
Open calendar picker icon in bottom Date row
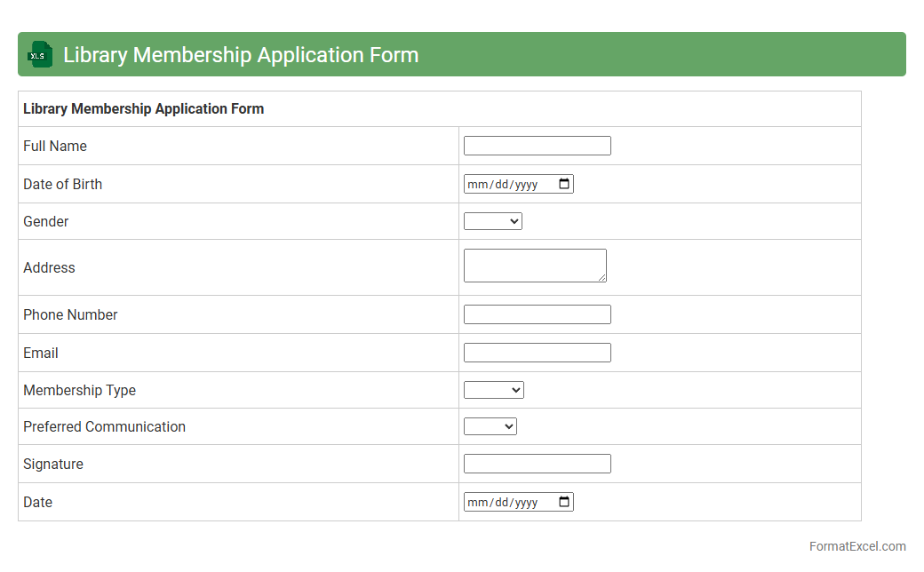[x=564, y=502]
